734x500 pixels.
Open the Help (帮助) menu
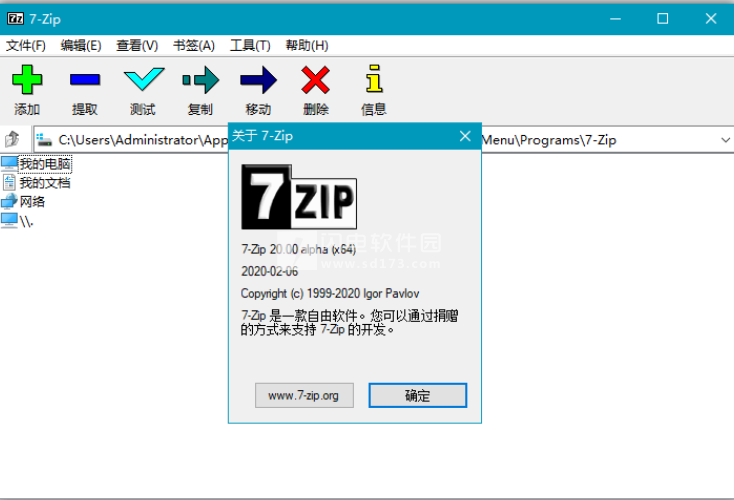(307, 45)
